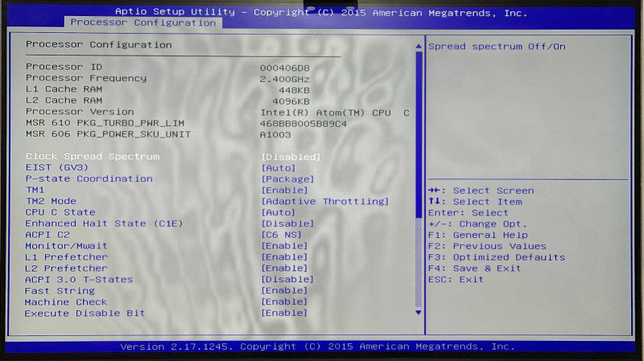Toggle the C1E [Disable] value
644x361 pixels.
287,224
